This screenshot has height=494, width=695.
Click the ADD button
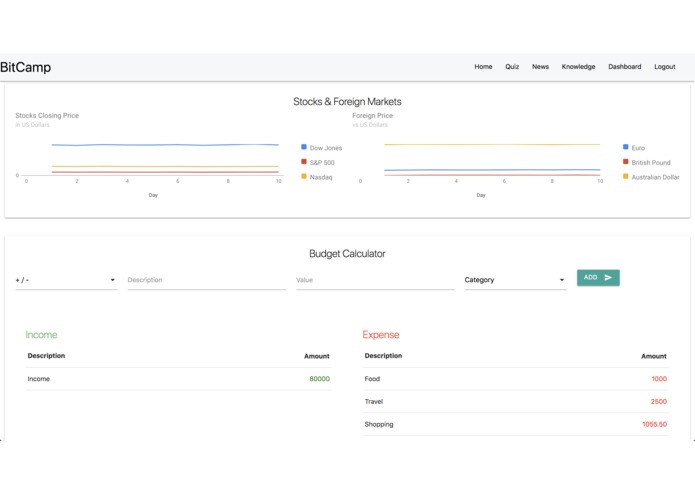coord(598,278)
